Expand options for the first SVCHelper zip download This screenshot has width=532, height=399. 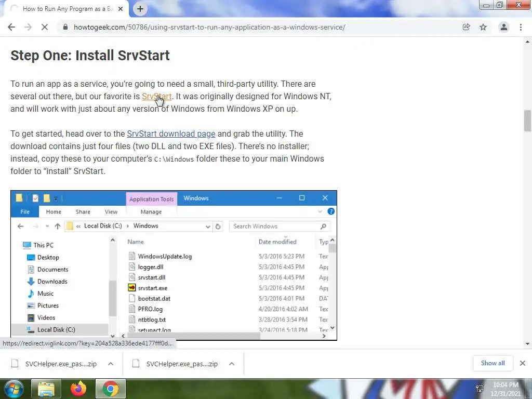point(111,364)
